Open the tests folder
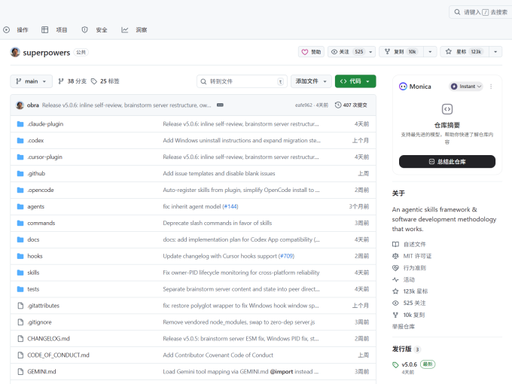 pos(33,289)
